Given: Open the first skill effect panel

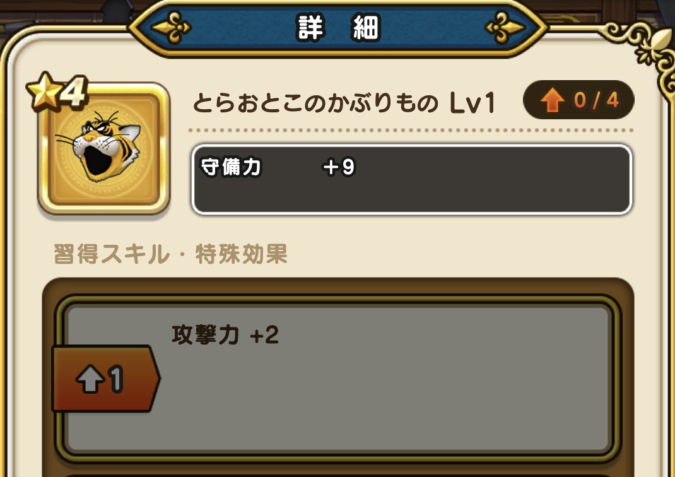Looking at the screenshot, I should point(338,379).
